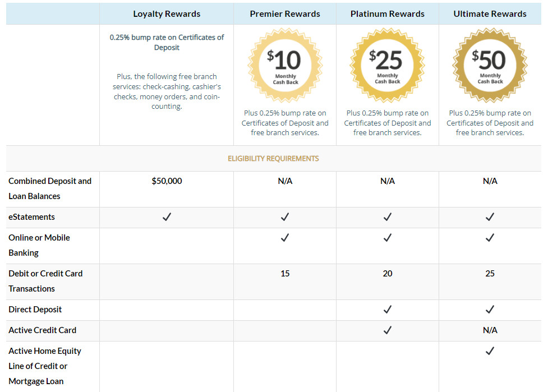Click Ultimate Rewards Direct Deposit checkmark
548x392 pixels.
tap(490, 310)
